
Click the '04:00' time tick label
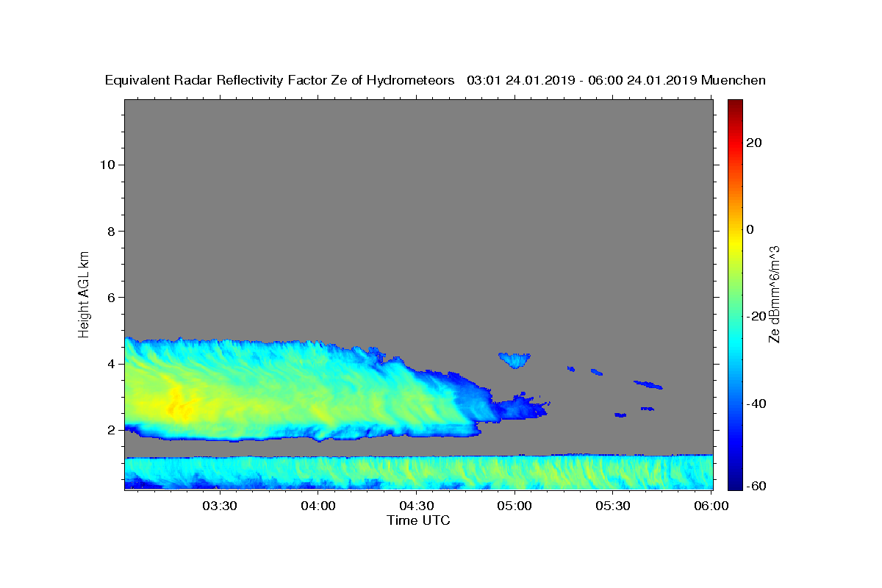(318, 506)
